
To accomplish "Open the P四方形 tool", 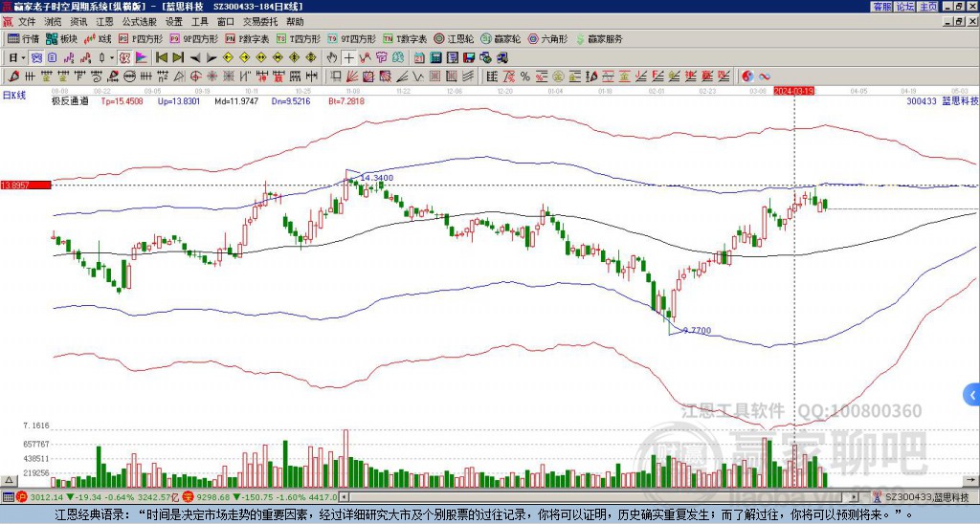I will (141, 38).
